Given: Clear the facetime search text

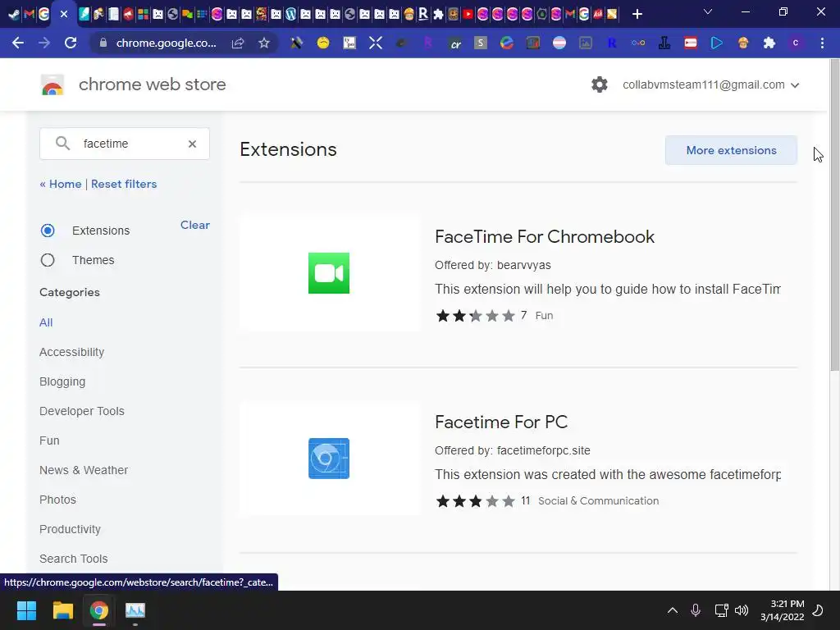Looking at the screenshot, I should pyautogui.click(x=192, y=144).
